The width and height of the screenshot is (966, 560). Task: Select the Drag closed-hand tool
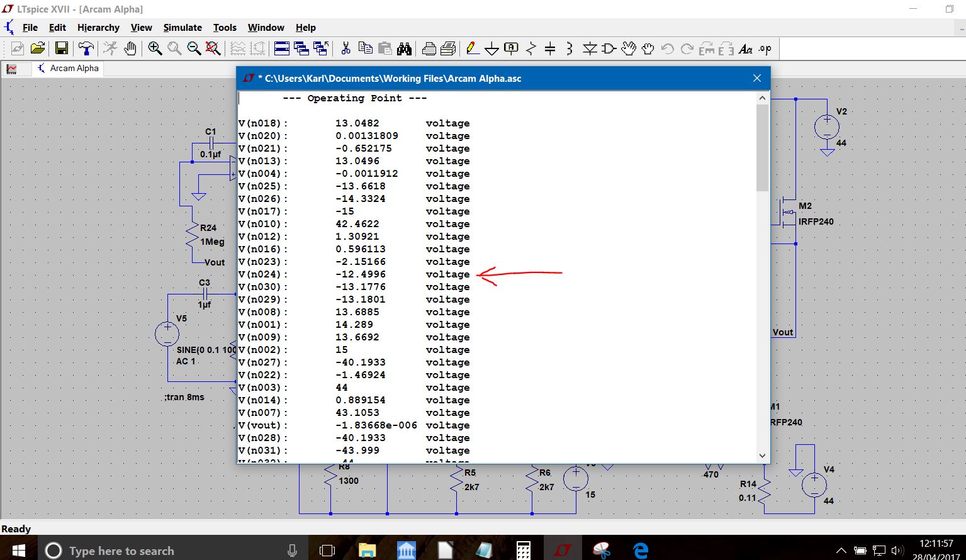(x=648, y=48)
